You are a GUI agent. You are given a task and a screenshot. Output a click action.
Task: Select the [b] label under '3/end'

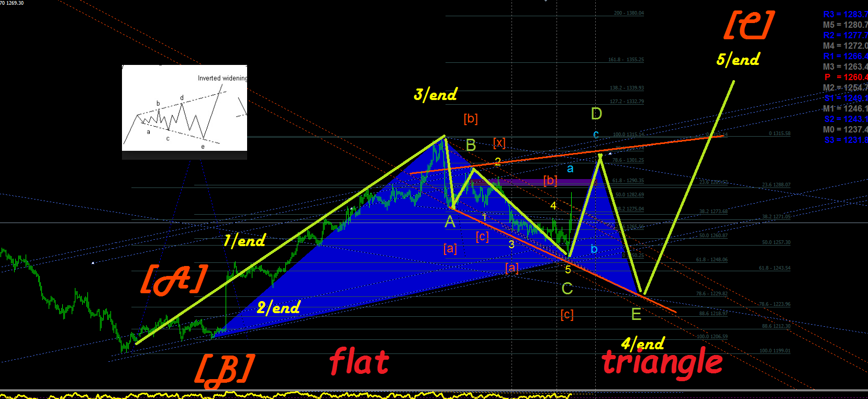coord(471,119)
